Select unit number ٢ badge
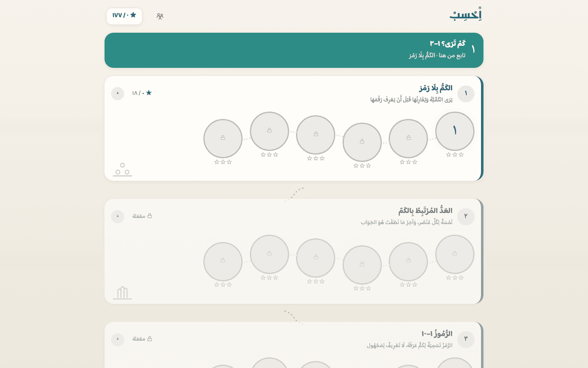This screenshot has height=368, width=588. click(x=465, y=216)
